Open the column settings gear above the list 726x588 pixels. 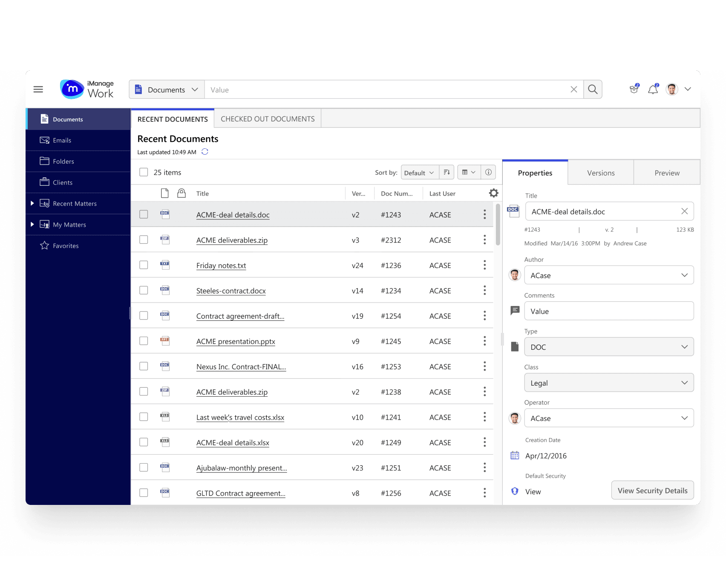pos(494,193)
